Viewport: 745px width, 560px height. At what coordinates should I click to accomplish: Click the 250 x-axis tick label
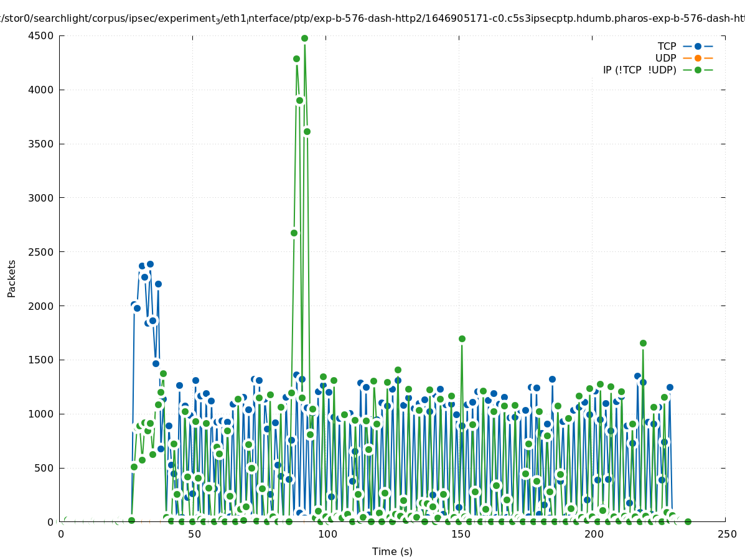726,534
